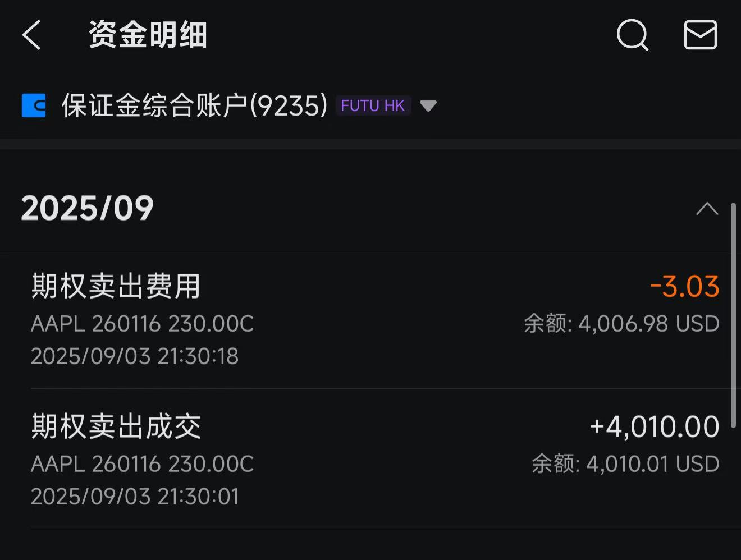Select the 保证金综合账户(9235) account name
This screenshot has width=741, height=560.
tap(194, 105)
